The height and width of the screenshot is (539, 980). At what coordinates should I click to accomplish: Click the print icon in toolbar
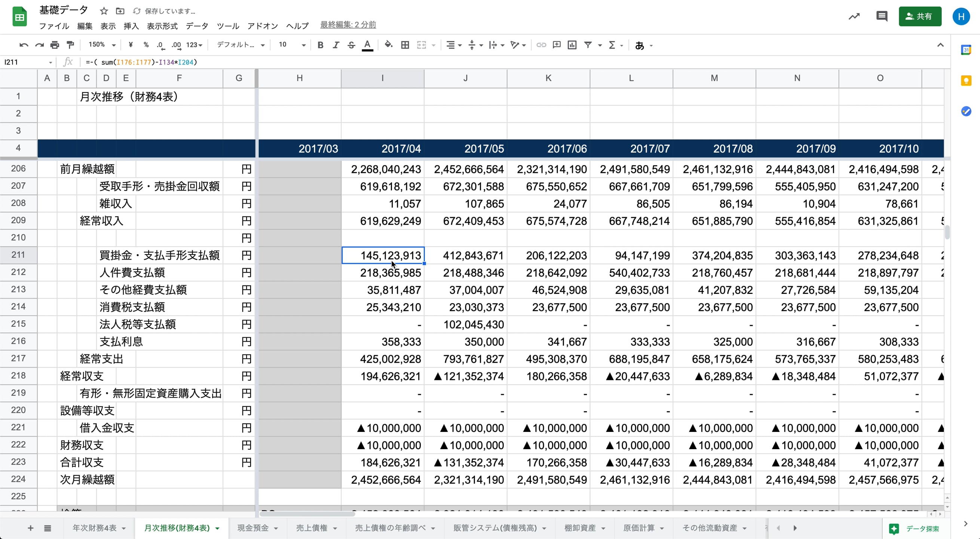pyautogui.click(x=55, y=45)
